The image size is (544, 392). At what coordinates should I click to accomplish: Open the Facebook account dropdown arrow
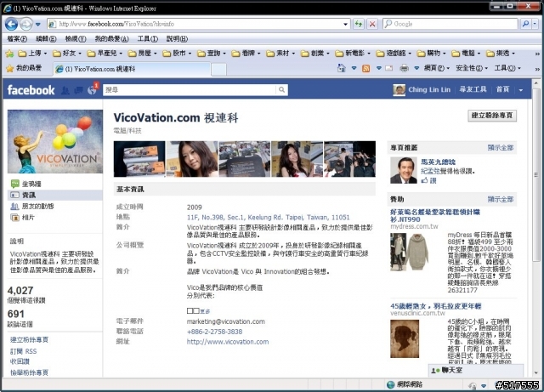pos(521,90)
